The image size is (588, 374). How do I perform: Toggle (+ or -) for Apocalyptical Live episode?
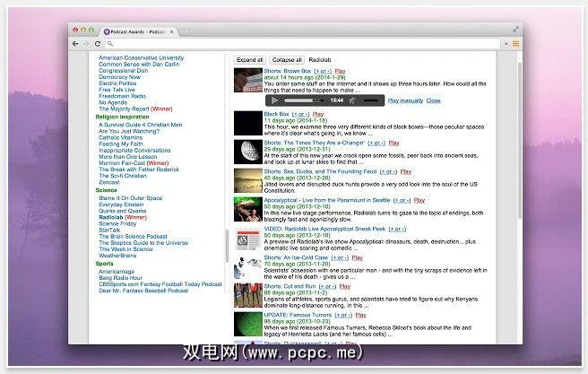pyautogui.click(x=402, y=200)
